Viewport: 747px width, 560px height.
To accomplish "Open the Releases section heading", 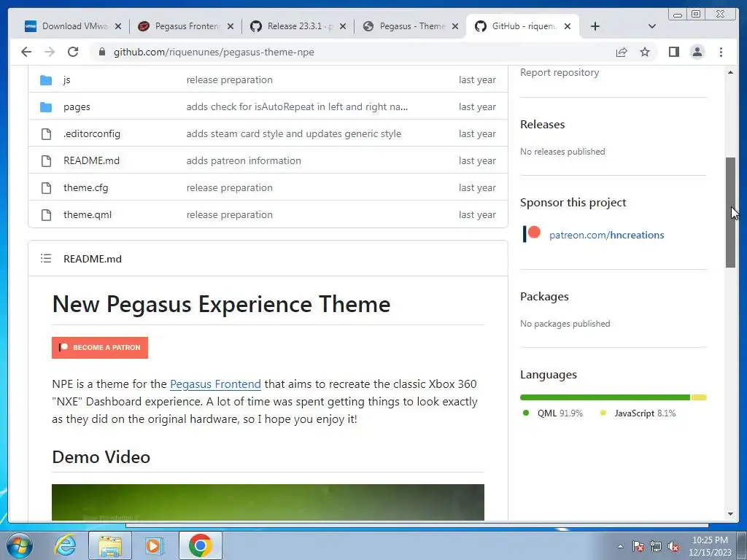I will click(x=542, y=124).
